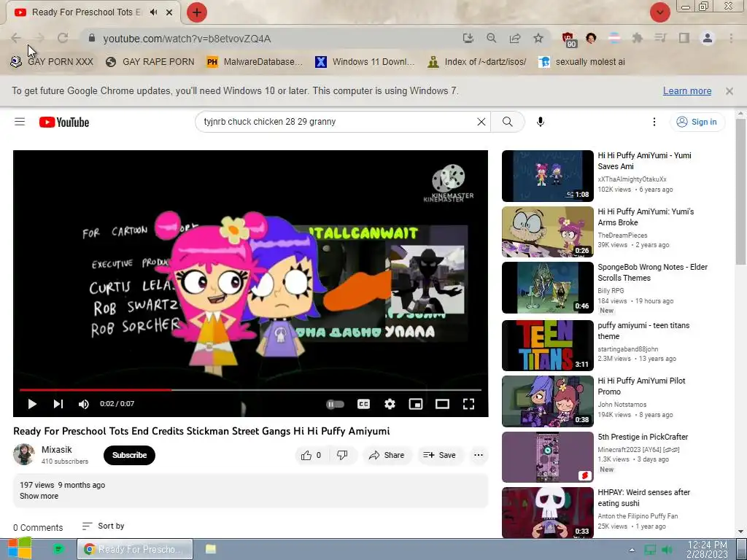Image resolution: width=747 pixels, height=560 pixels.
Task: Toggle closed captions in the player
Action: pyautogui.click(x=363, y=404)
